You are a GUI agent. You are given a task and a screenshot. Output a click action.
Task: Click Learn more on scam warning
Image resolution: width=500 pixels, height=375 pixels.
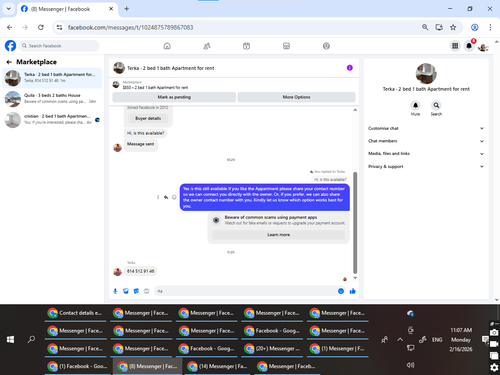(278, 235)
